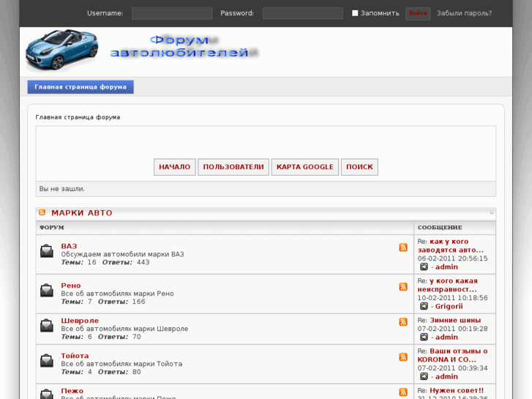This screenshot has width=532, height=399.
Task: Open the МАРКИ АВТО category link
Action: coord(82,213)
